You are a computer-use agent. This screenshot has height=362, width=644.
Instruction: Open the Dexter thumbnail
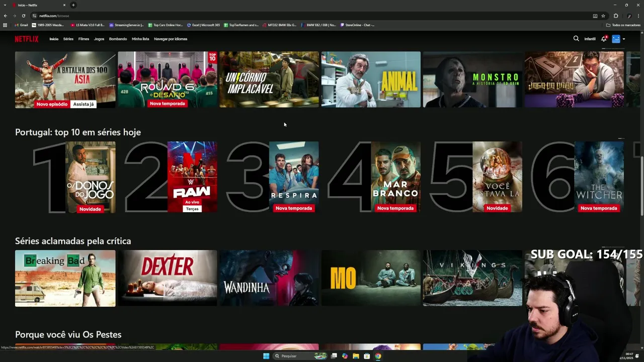tap(168, 279)
